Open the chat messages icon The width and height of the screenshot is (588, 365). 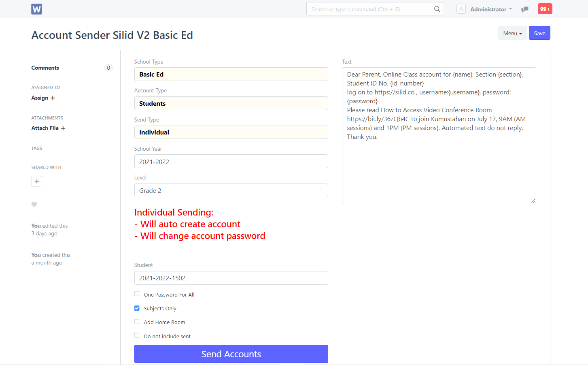(x=525, y=9)
